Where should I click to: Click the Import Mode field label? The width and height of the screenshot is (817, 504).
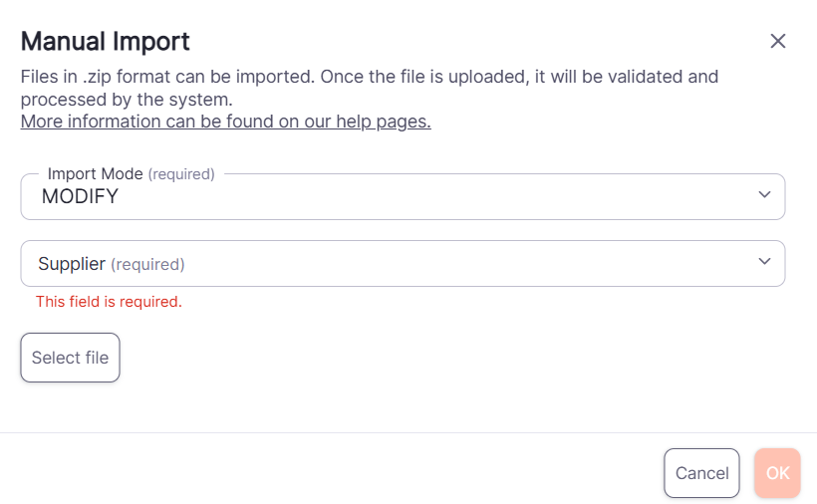(x=95, y=173)
